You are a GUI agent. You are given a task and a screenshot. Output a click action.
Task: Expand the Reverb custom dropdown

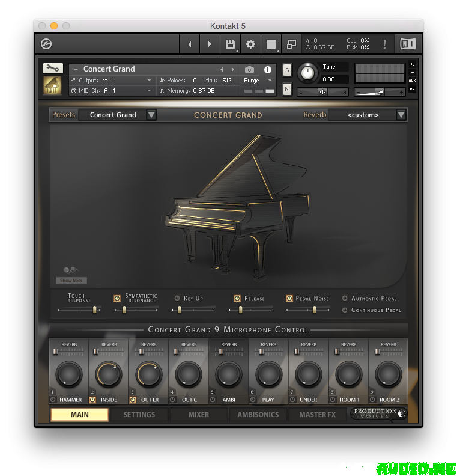click(x=401, y=115)
